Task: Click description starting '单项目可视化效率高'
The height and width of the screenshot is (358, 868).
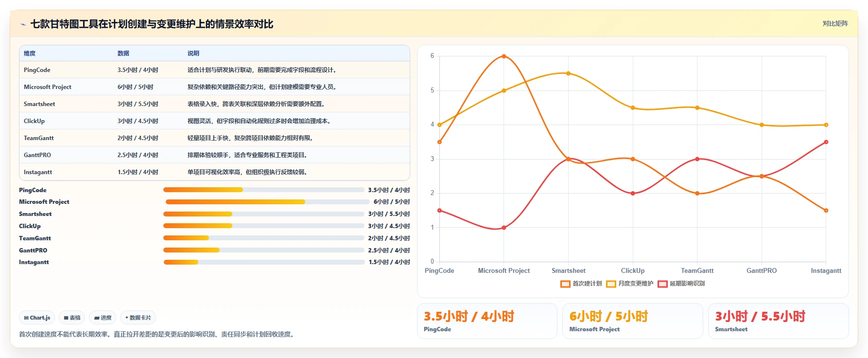Action: 248,172
